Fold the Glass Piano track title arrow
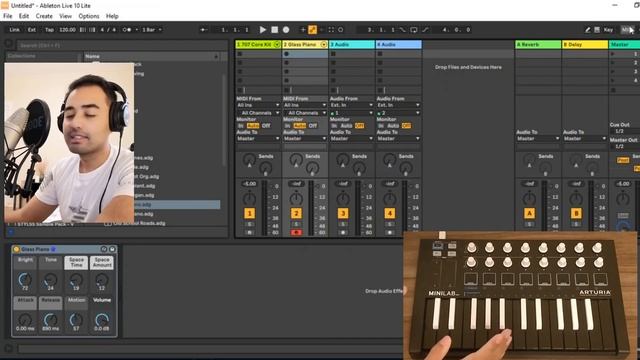This screenshot has height=360, width=640. tap(324, 44)
